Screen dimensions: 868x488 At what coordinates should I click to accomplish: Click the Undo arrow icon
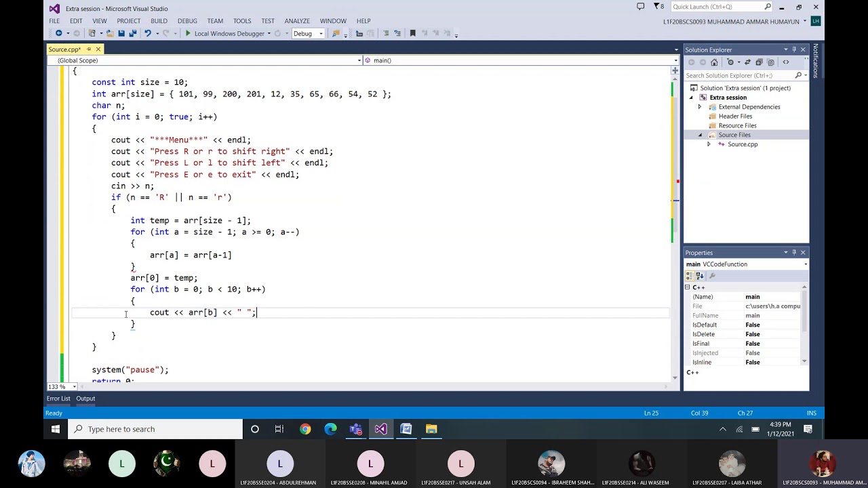[147, 33]
